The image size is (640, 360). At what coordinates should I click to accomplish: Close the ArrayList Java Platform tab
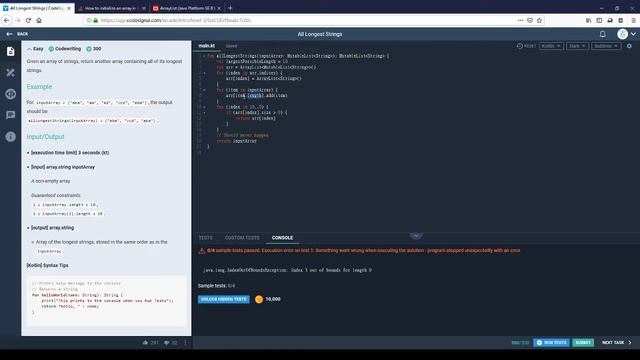pos(219,8)
